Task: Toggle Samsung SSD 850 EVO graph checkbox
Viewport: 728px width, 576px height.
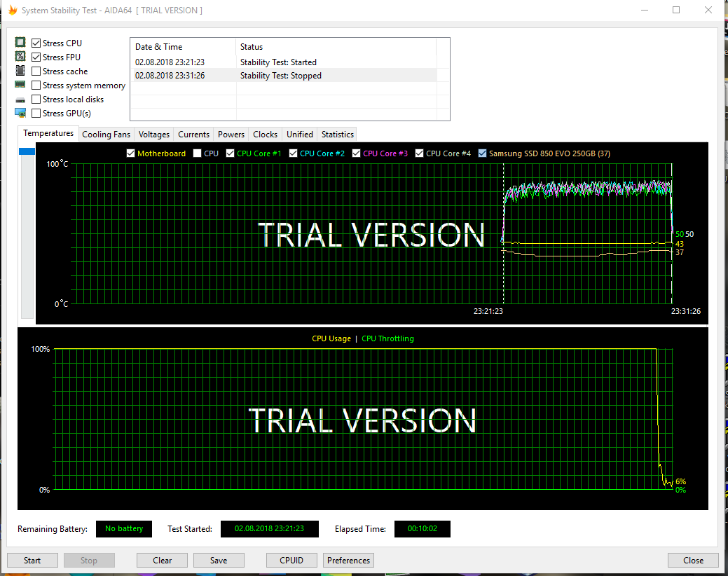Action: click(482, 153)
